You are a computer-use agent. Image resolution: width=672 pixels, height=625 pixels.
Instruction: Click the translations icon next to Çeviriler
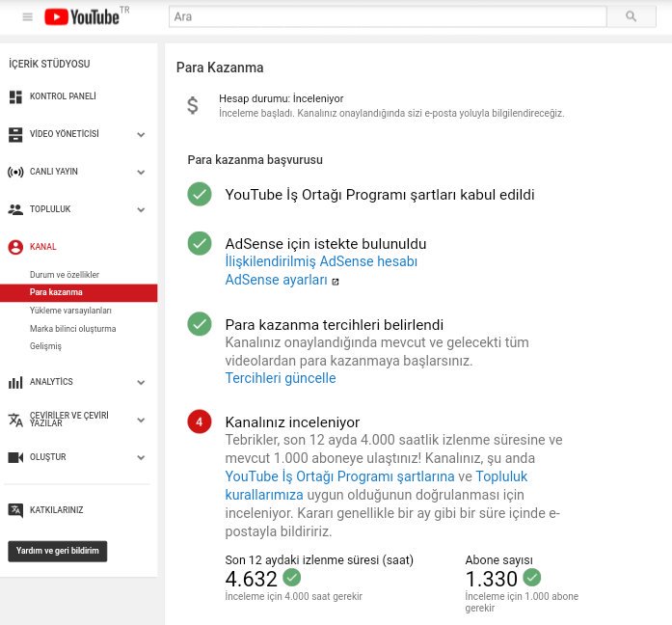[15, 420]
